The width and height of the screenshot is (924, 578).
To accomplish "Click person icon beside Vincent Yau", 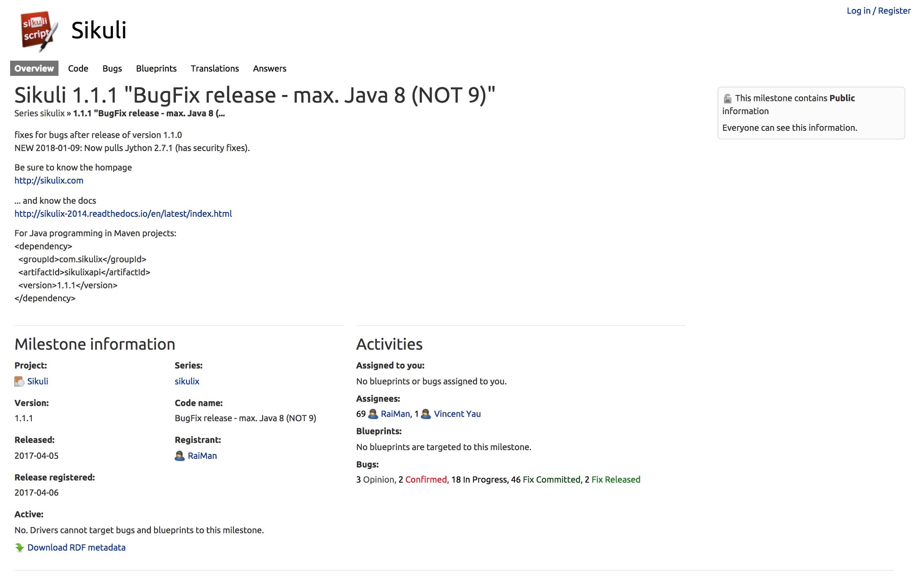I will (426, 414).
